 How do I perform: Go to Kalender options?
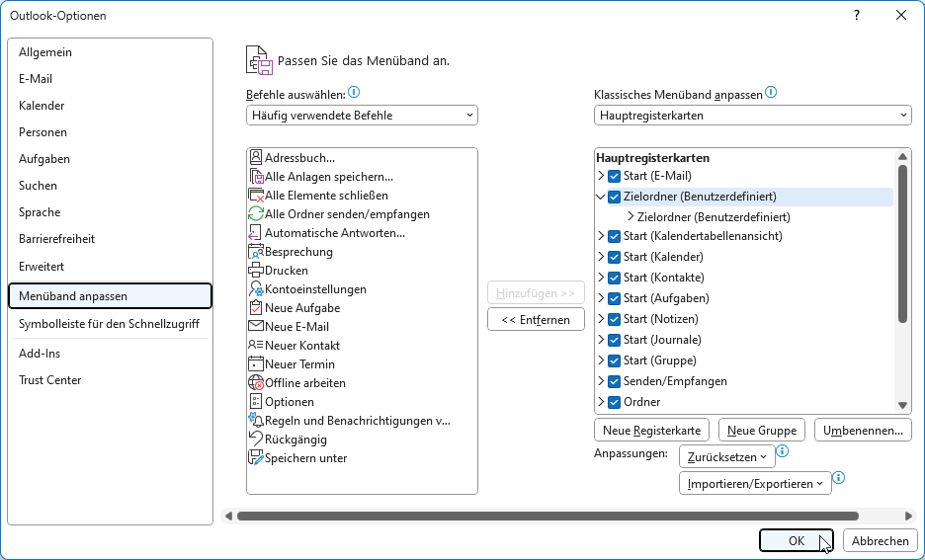point(110,106)
